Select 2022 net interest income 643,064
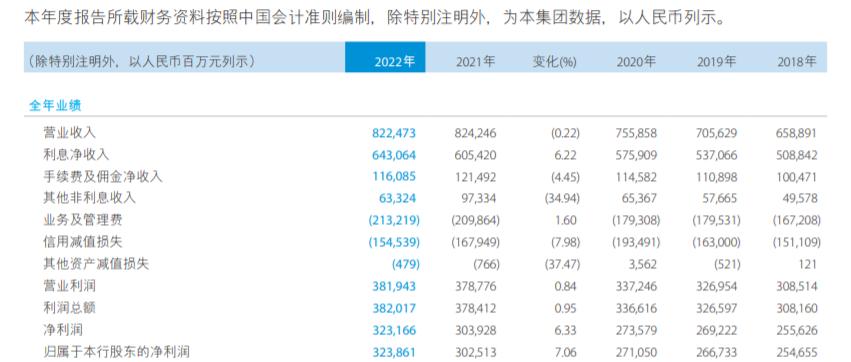 click(394, 155)
